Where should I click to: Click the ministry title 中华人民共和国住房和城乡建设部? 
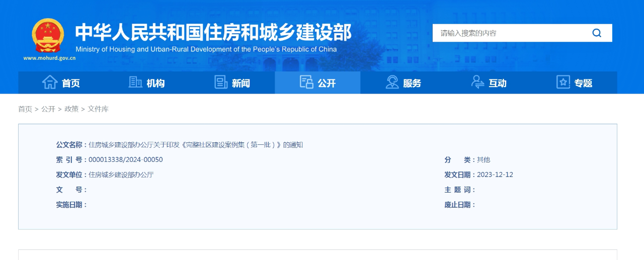pos(213,32)
